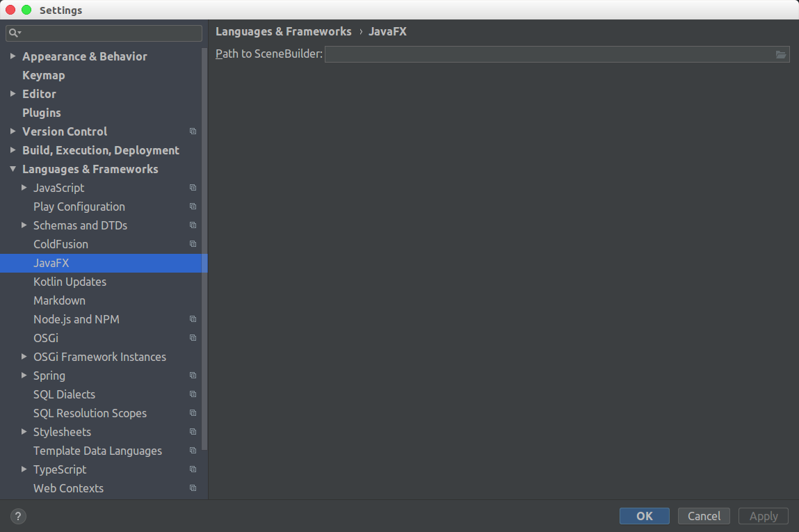
Task: Confirm settings with OK button
Action: (645, 516)
